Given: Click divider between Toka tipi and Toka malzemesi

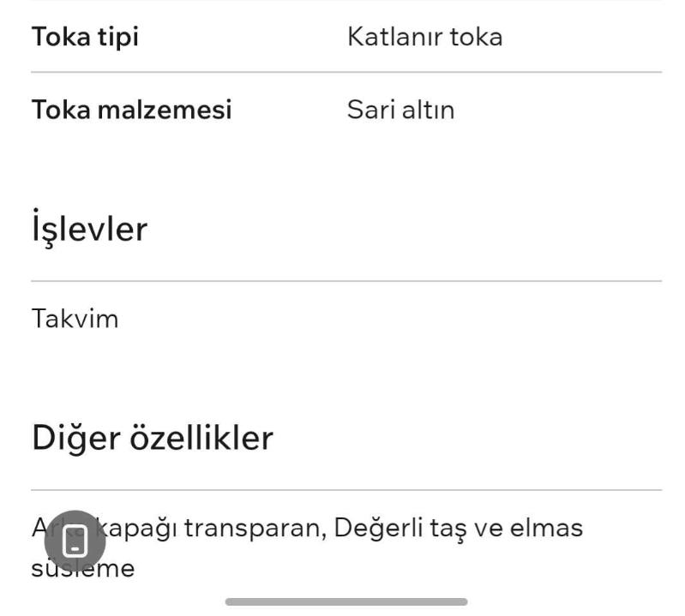Looking at the screenshot, I should (x=346, y=73).
